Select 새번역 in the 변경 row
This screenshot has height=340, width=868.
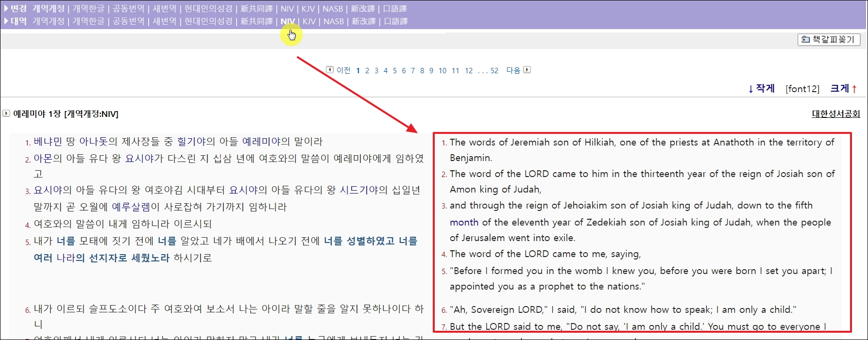point(165,9)
